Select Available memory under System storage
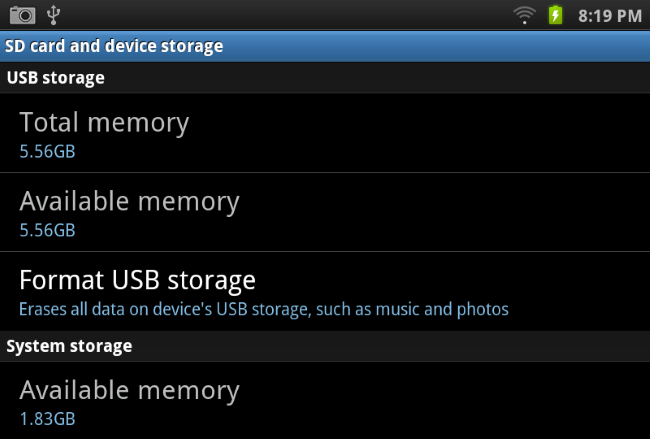Screen dimensions: 650x439 129,390
